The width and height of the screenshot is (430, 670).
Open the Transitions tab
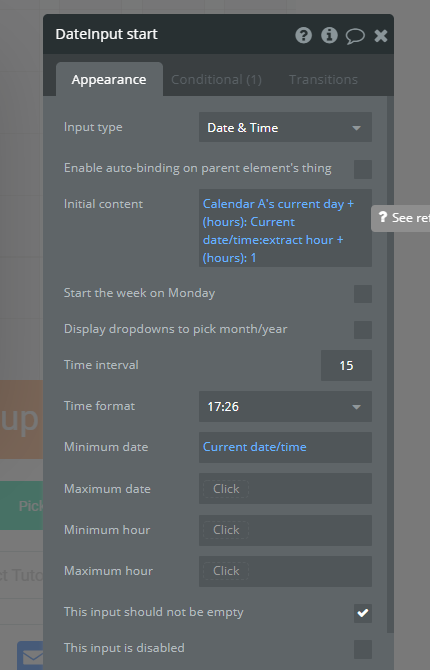[x=323, y=79]
